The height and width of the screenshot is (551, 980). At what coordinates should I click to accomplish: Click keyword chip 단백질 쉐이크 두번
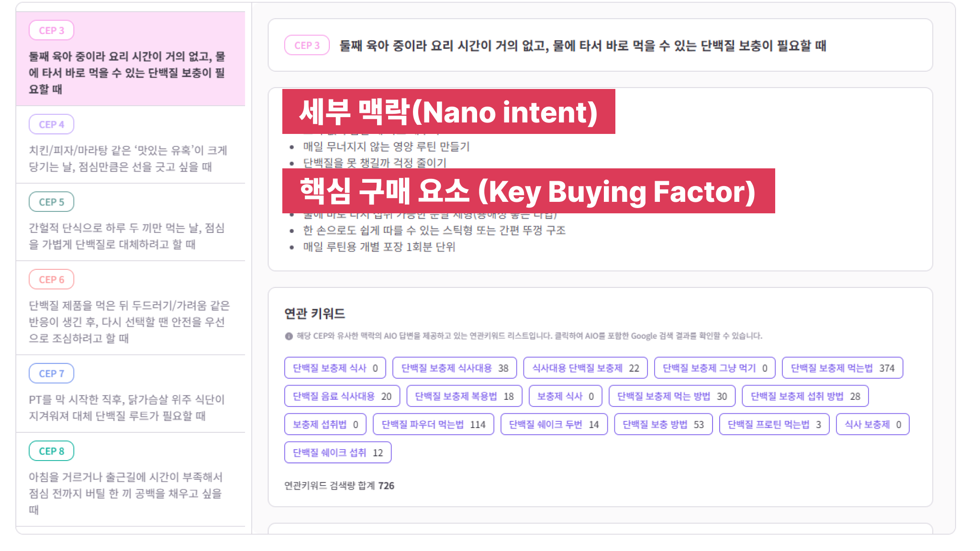pyautogui.click(x=554, y=424)
